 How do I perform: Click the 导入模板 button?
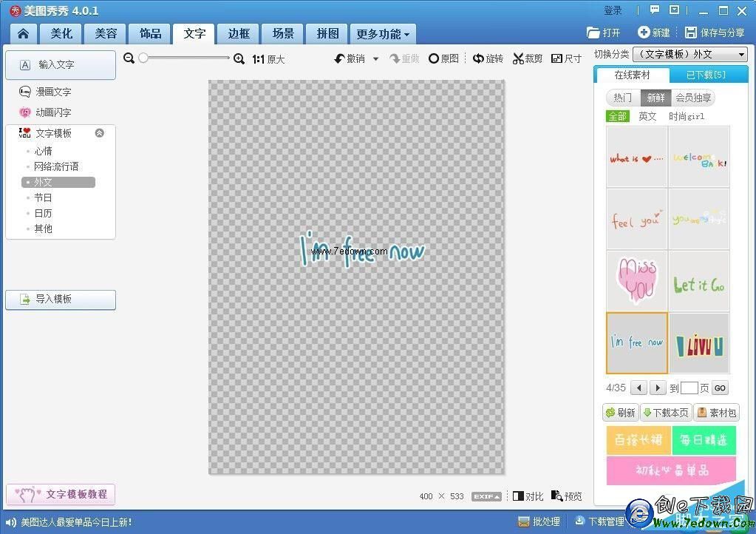(61, 300)
